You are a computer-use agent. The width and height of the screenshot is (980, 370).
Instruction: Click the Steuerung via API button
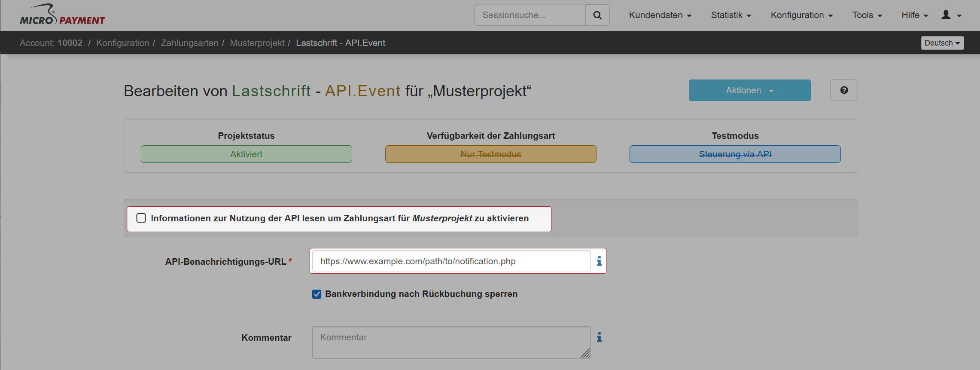pyautogui.click(x=735, y=154)
